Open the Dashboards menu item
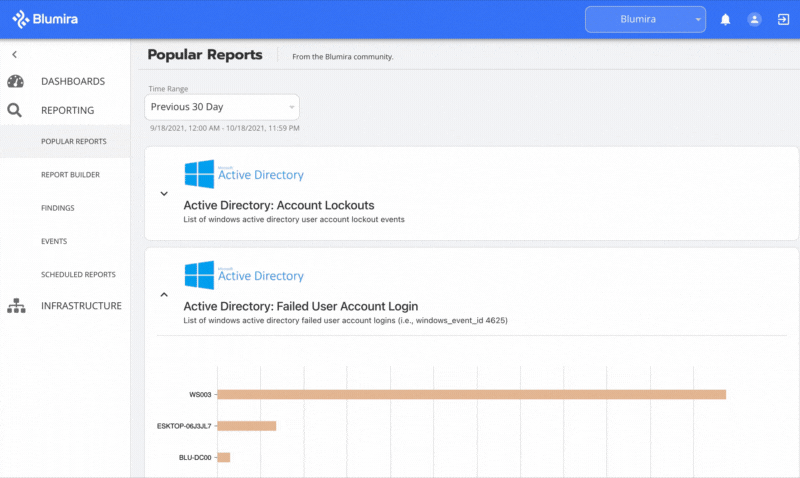The width and height of the screenshot is (800, 478). [x=73, y=81]
